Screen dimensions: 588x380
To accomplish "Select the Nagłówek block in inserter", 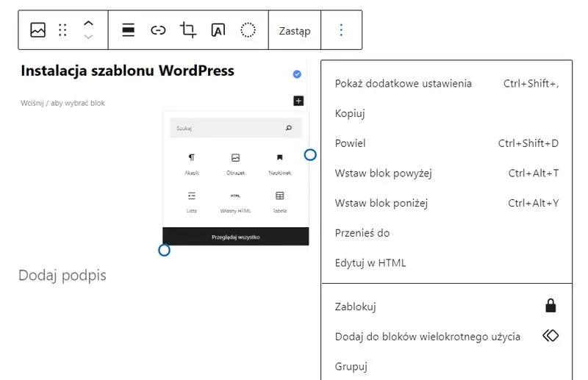I will (280, 165).
